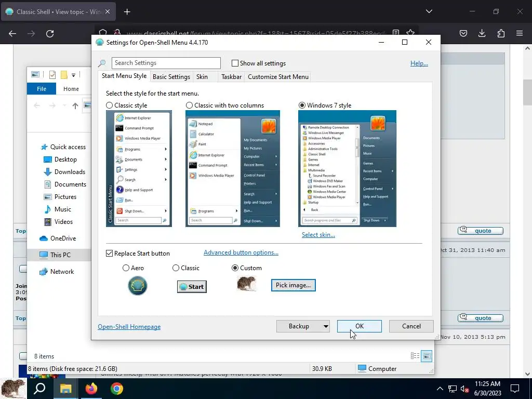Switch to Taskbar tab
532x399 pixels.
click(x=231, y=77)
